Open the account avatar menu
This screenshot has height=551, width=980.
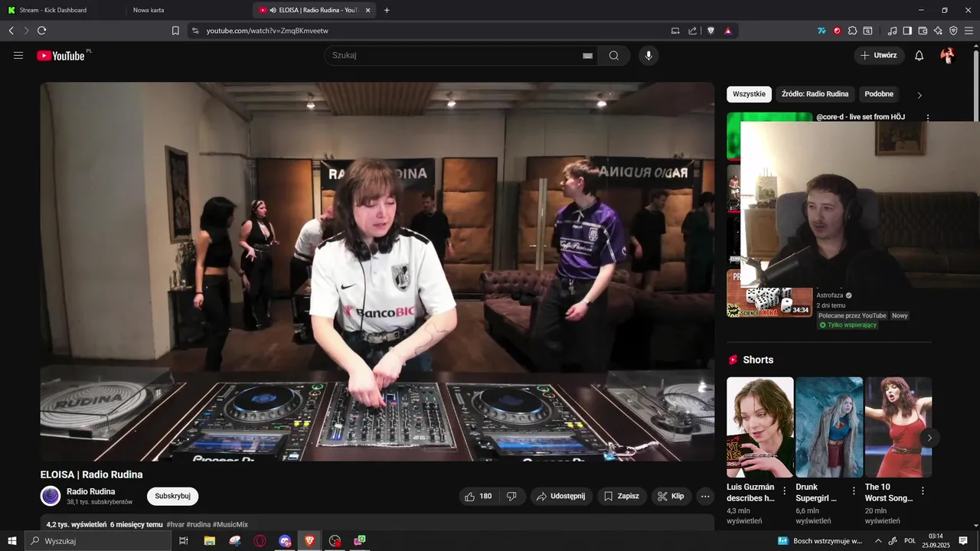947,55
